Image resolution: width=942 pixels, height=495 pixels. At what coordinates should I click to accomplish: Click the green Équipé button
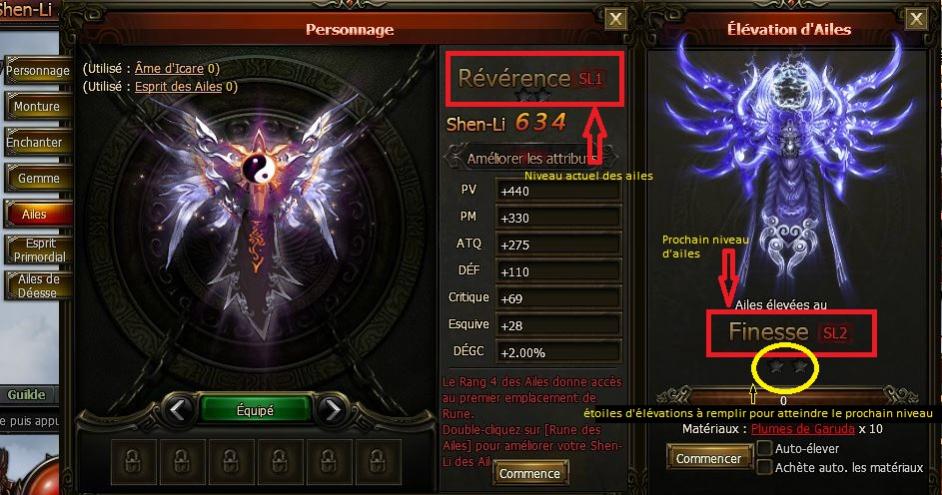255,410
